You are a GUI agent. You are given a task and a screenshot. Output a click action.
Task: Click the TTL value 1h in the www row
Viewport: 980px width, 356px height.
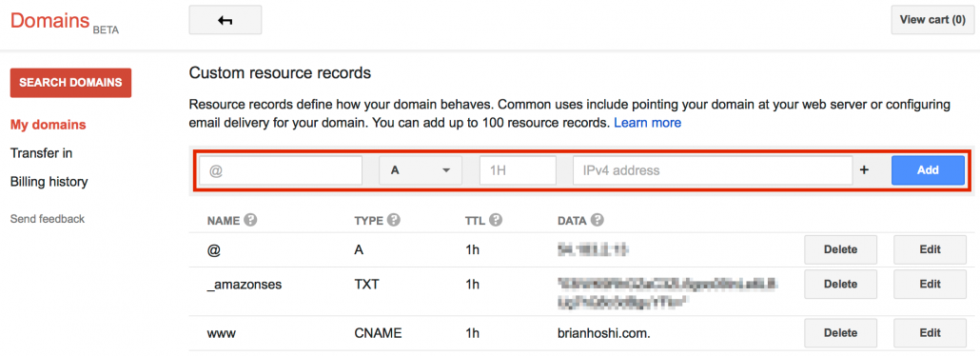coord(472,333)
